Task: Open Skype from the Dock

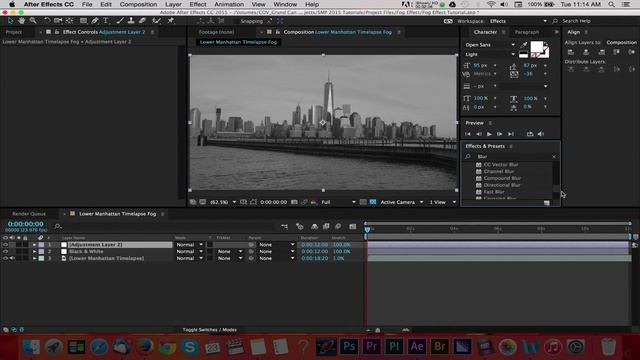Action: tap(190, 347)
